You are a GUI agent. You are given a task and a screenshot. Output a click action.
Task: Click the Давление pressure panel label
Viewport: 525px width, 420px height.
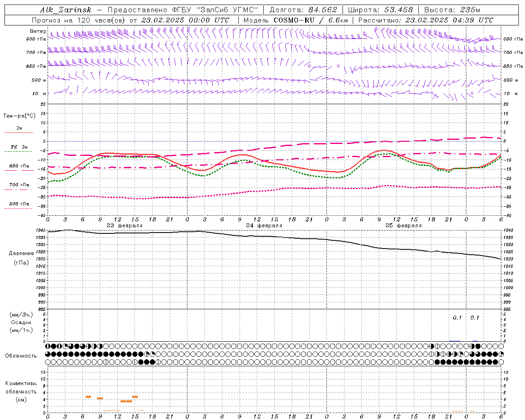(21, 253)
